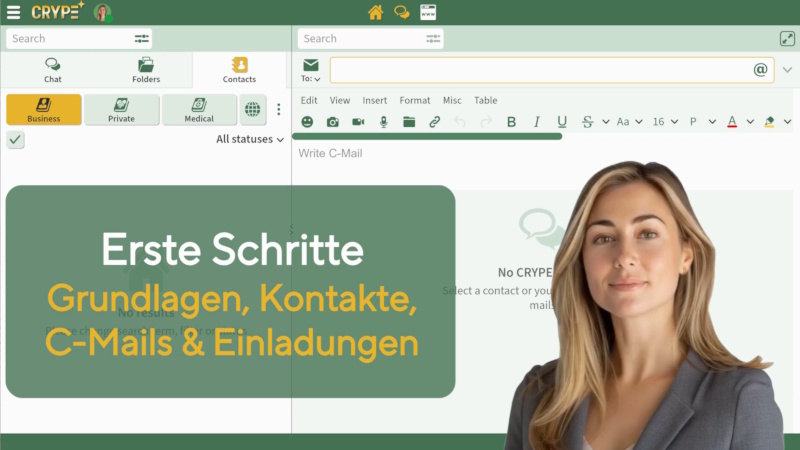Pick the red font color button

732,122
